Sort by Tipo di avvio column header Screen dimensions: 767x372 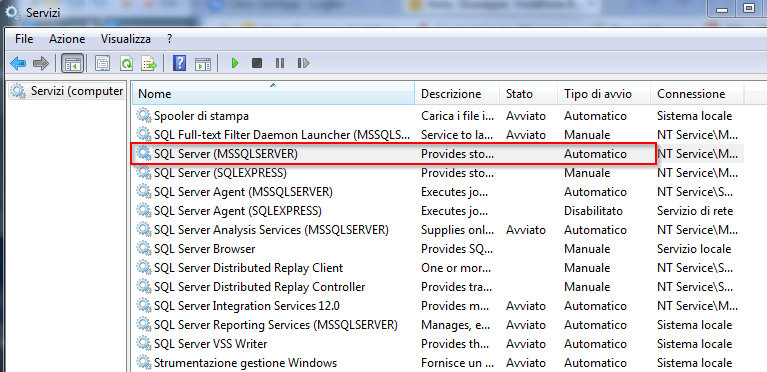[604, 93]
